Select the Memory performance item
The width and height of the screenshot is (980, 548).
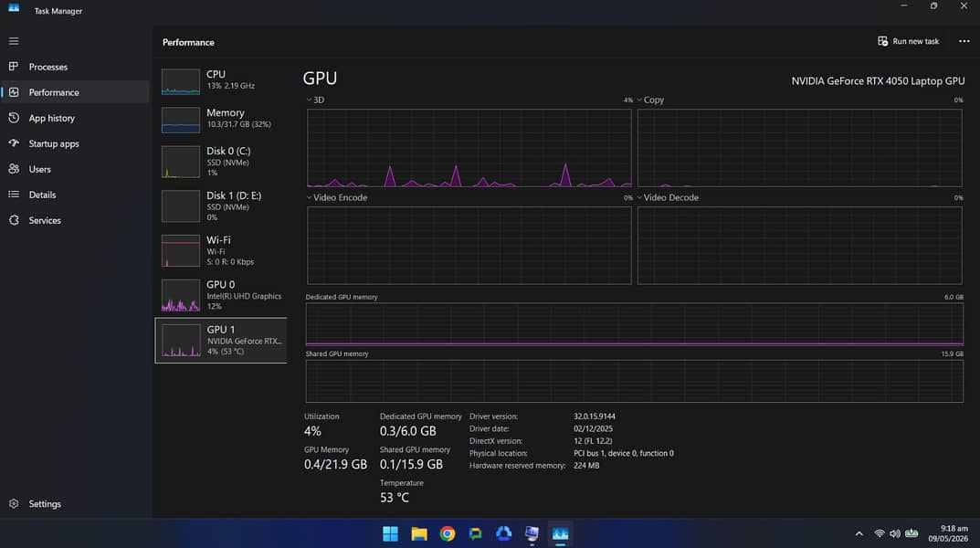[x=221, y=120]
